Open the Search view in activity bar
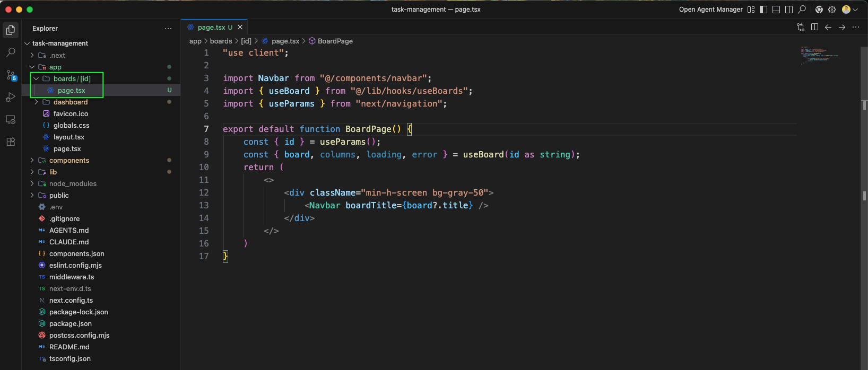This screenshot has height=370, width=868. click(11, 52)
